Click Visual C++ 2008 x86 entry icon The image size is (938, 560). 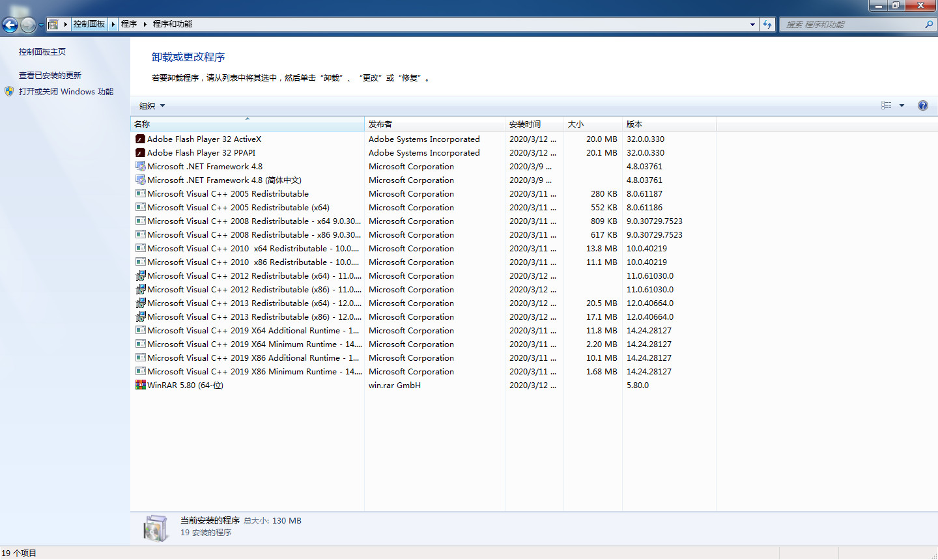140,234
